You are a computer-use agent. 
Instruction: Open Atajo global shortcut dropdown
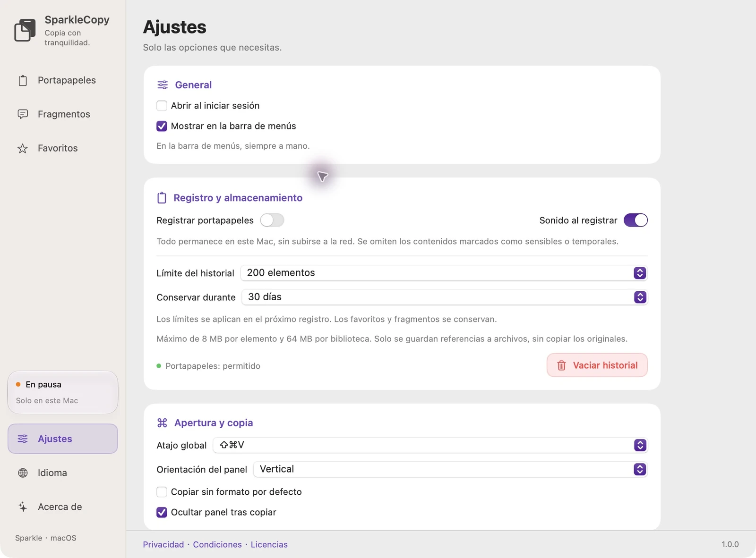pyautogui.click(x=430, y=445)
